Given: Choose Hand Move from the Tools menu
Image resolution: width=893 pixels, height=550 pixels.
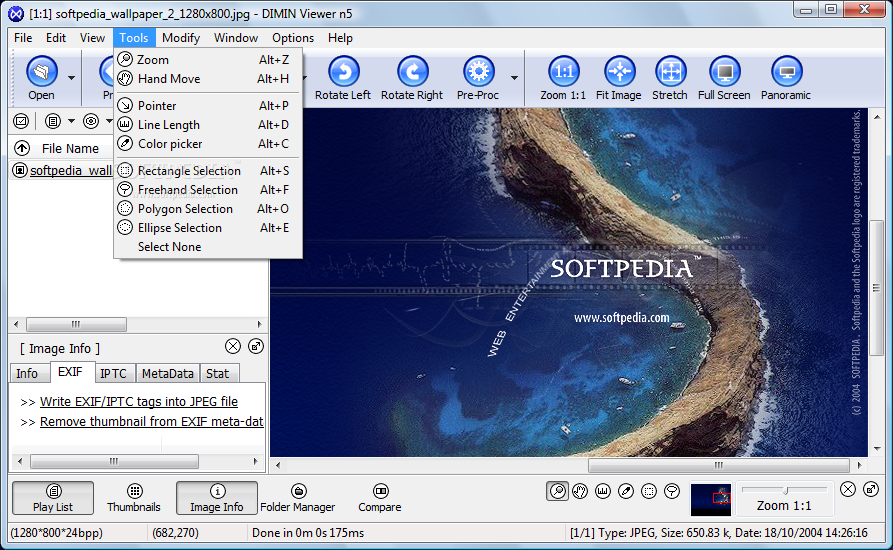Looking at the screenshot, I should point(208,79).
